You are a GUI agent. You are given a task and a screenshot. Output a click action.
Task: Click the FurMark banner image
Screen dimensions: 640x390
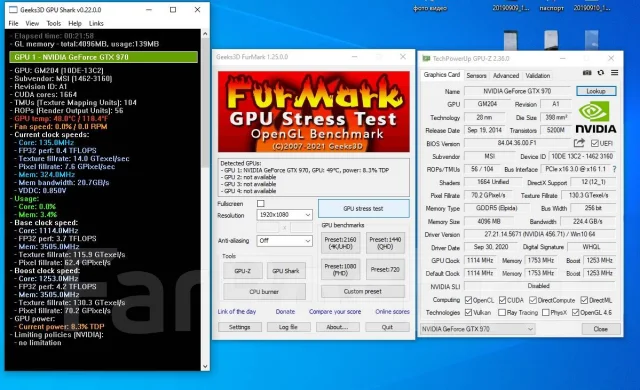click(313, 112)
